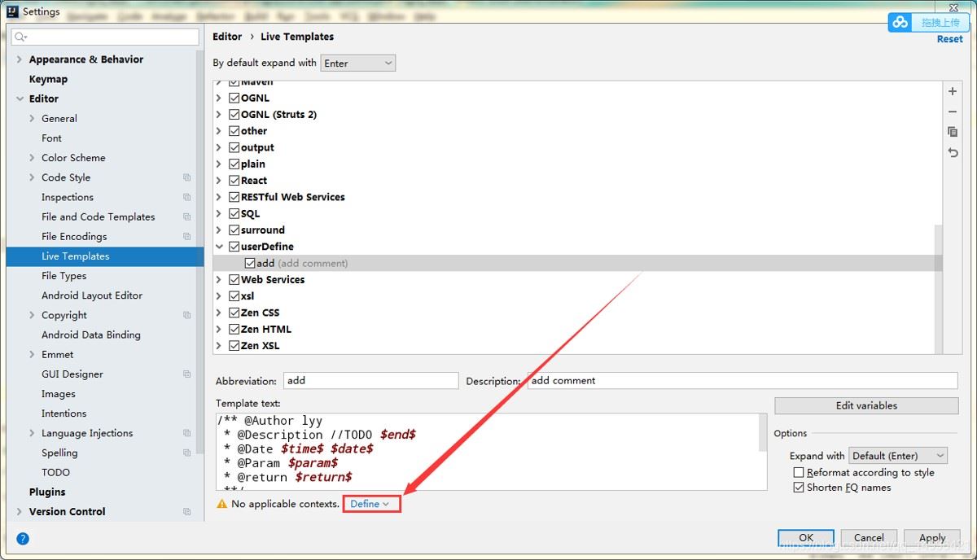The image size is (977, 560).
Task: Expand the surround template group
Action: pyautogui.click(x=219, y=230)
